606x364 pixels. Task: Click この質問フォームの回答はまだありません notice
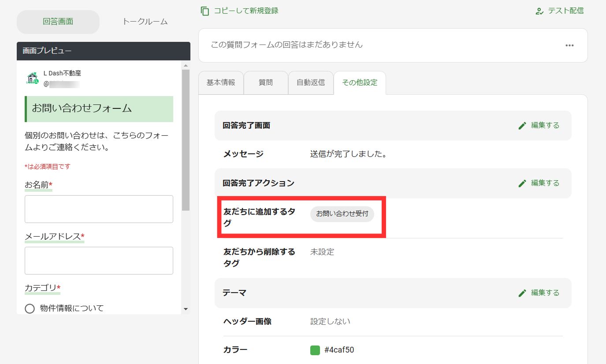tap(287, 45)
